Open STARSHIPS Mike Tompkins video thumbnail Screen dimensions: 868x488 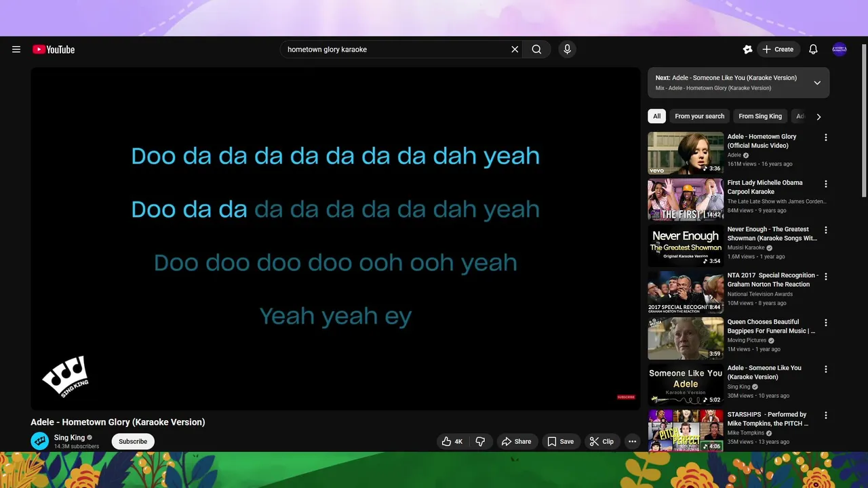[685, 430]
